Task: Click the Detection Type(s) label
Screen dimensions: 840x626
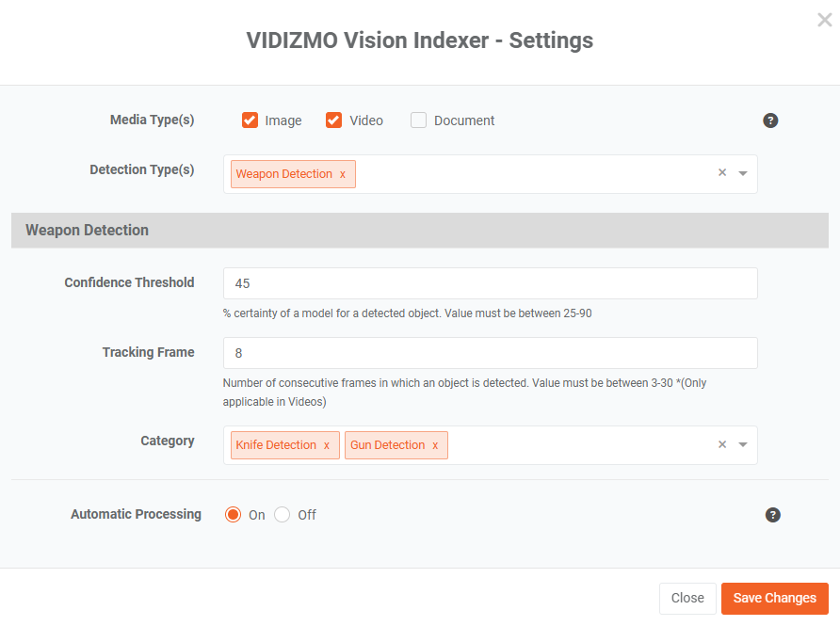Action: point(142,169)
